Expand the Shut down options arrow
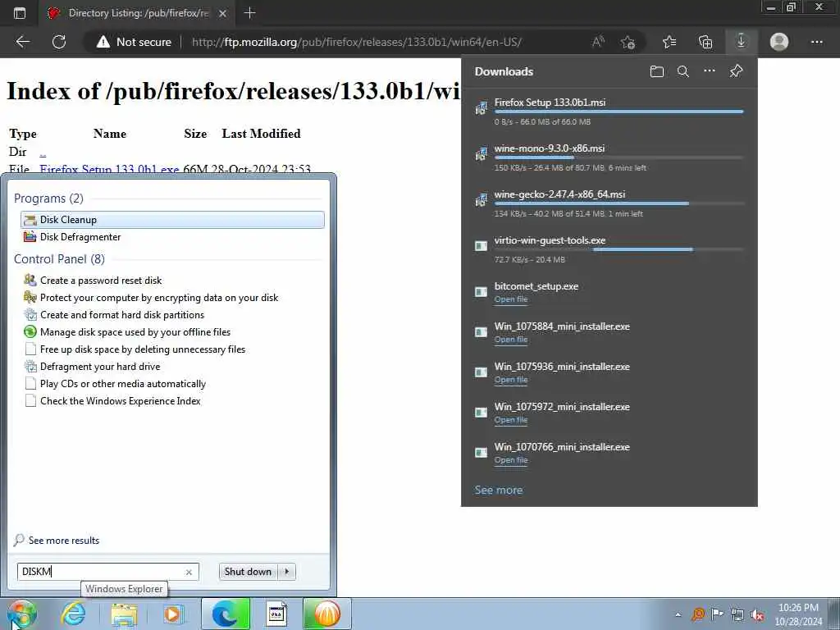Viewport: 840px width, 630px height. tap(287, 572)
